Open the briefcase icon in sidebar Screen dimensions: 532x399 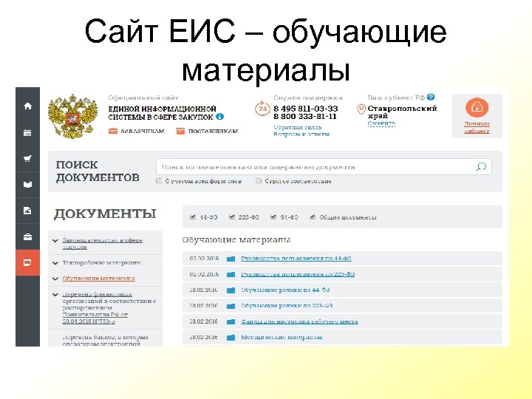click(x=27, y=237)
